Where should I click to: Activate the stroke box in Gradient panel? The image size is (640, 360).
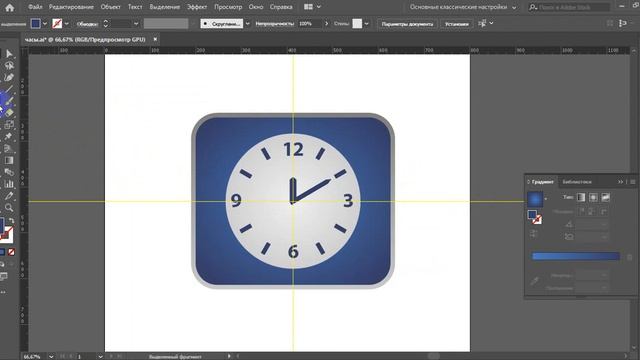[x=538, y=220]
